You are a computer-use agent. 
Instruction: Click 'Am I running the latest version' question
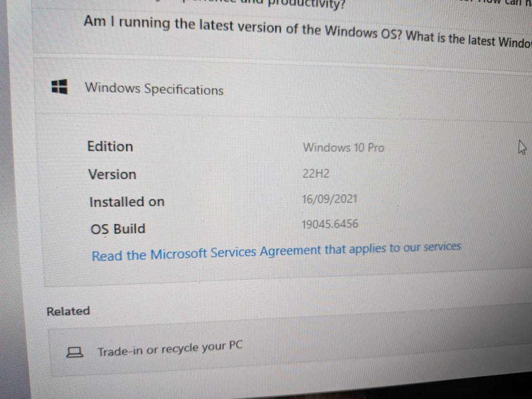point(243,28)
